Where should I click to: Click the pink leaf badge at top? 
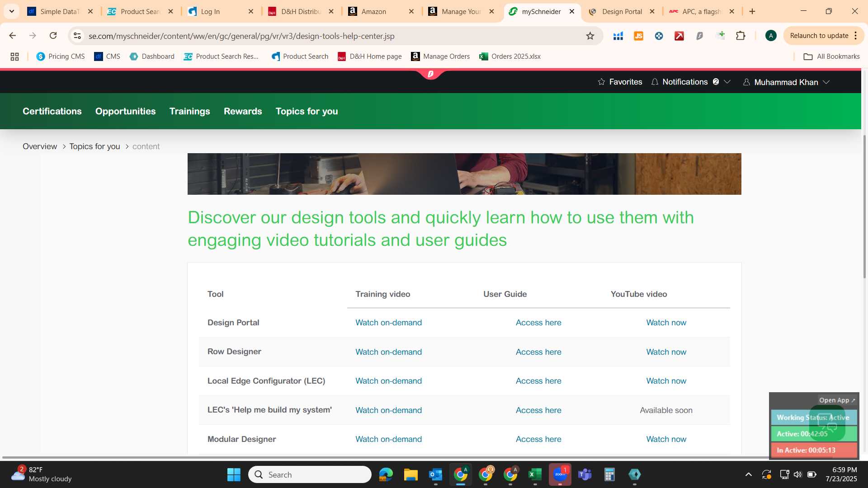click(430, 74)
